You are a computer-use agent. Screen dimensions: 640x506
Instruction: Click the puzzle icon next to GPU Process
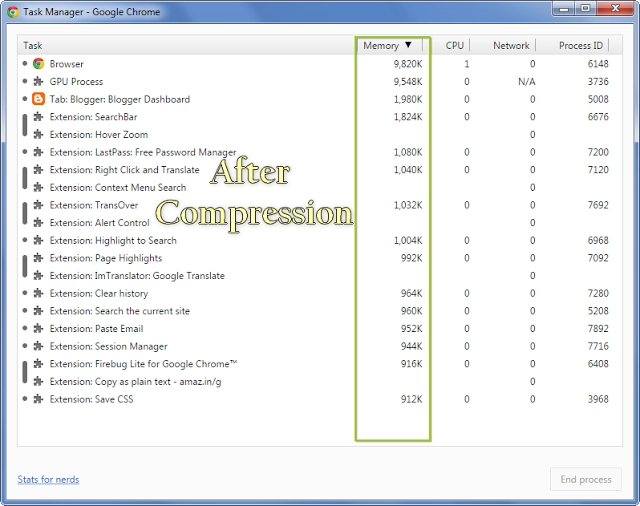pyautogui.click(x=38, y=81)
